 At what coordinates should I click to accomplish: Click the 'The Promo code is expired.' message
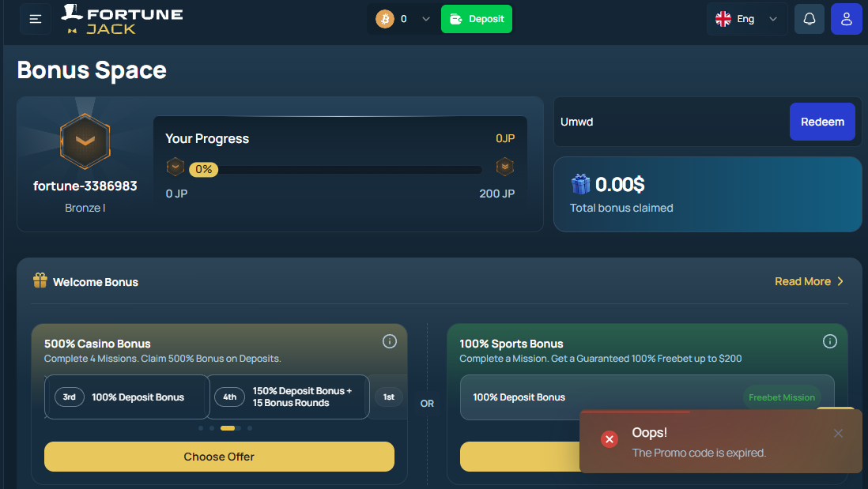pyautogui.click(x=699, y=453)
